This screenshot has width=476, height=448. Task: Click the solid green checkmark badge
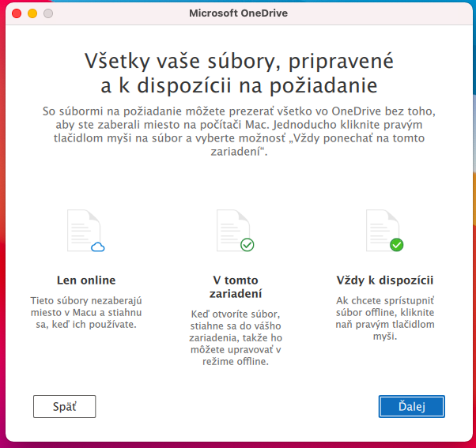pos(397,245)
